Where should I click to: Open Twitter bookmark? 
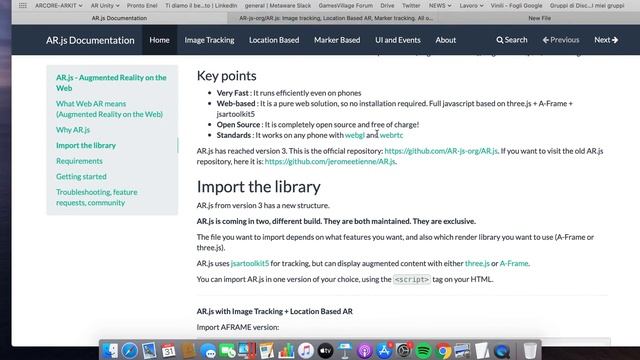click(x=411, y=6)
